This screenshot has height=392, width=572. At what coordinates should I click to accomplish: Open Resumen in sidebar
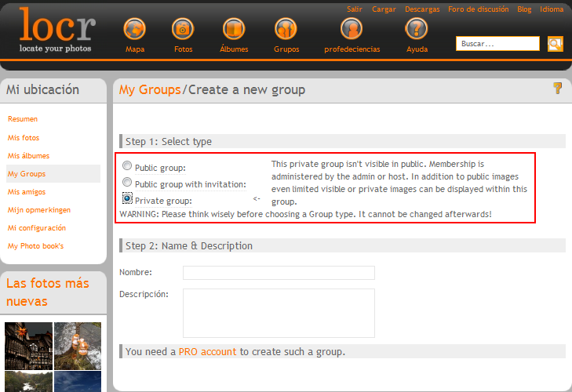tap(23, 119)
